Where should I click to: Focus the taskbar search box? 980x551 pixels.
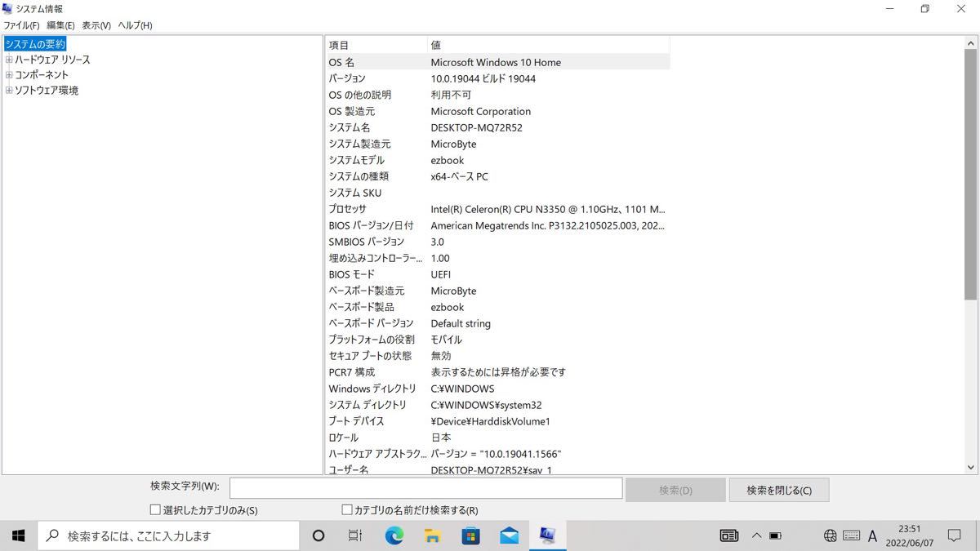(x=169, y=535)
